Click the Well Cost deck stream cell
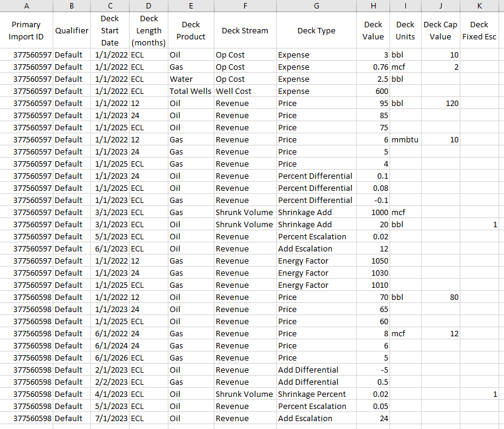504x429 pixels. 245,91
